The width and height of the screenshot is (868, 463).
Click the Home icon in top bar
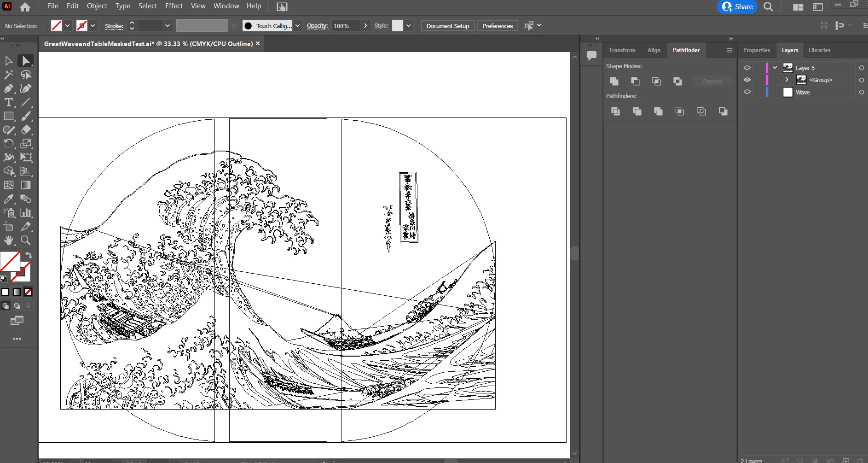pos(25,7)
